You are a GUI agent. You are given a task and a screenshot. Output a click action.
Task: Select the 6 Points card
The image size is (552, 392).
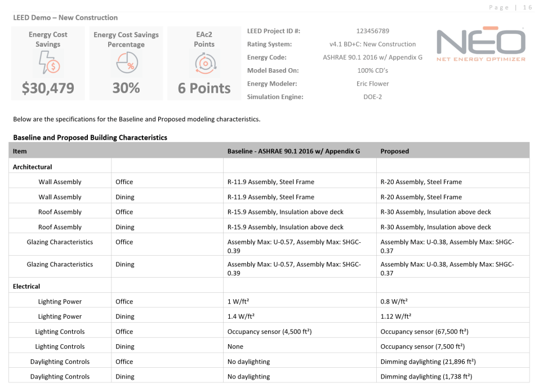204,88
